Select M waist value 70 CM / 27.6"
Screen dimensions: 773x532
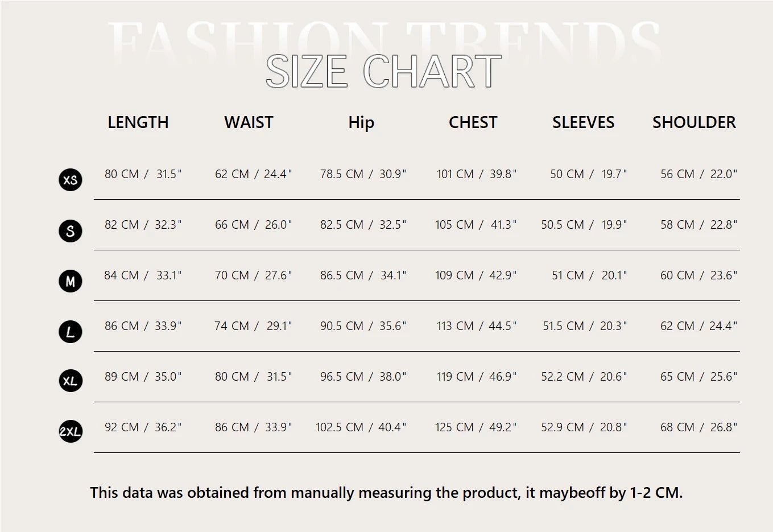coord(253,275)
